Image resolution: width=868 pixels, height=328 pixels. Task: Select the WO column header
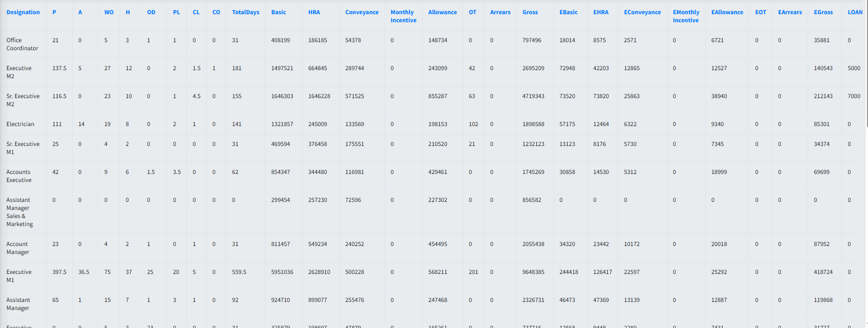tap(109, 12)
